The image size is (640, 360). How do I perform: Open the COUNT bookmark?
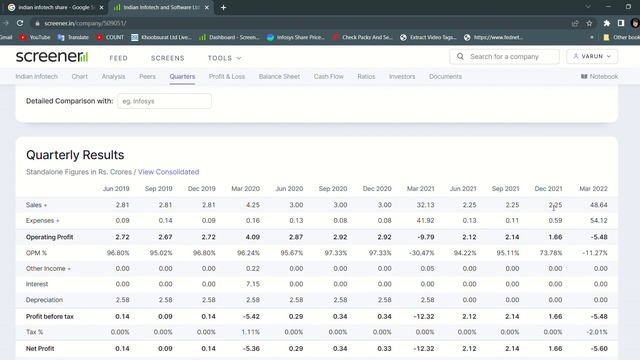110,37
